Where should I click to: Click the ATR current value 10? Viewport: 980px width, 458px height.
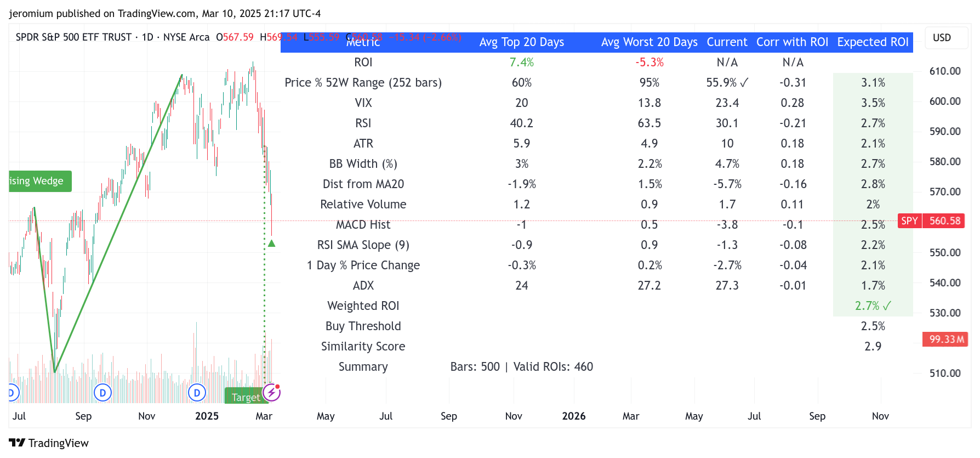[727, 144]
